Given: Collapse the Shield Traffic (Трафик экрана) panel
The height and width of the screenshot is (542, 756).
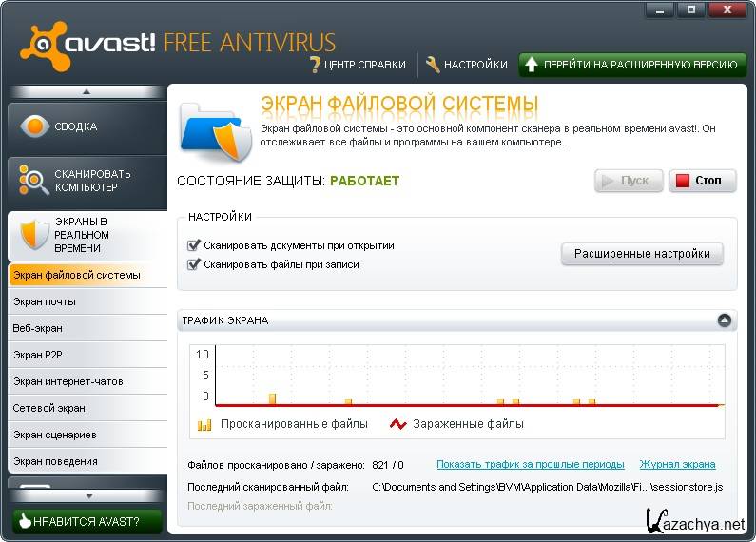Looking at the screenshot, I should pyautogui.click(x=725, y=320).
